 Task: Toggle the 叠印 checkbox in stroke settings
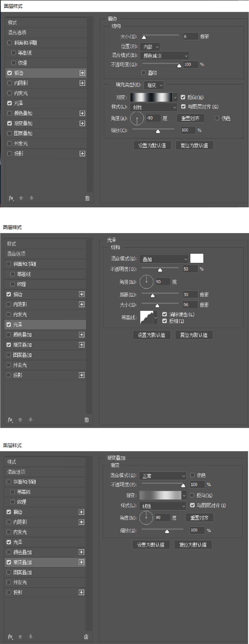tap(144, 72)
